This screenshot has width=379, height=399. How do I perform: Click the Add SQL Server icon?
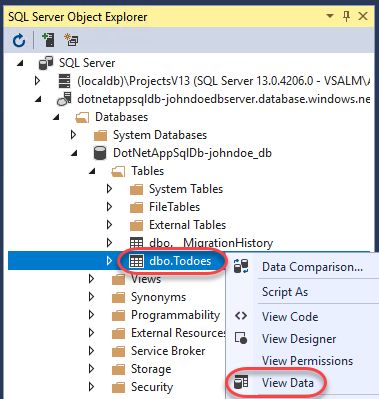point(48,40)
